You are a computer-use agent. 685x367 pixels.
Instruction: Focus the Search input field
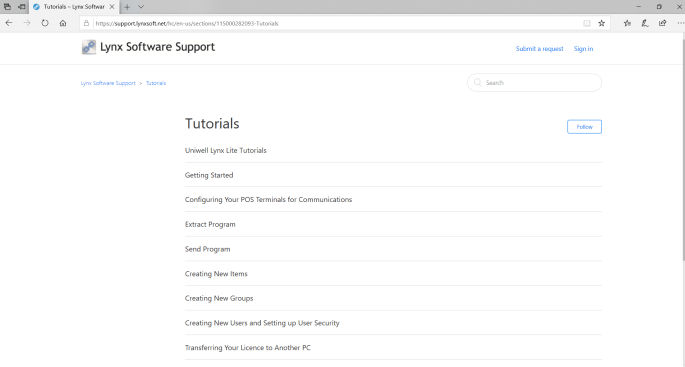pyautogui.click(x=534, y=83)
